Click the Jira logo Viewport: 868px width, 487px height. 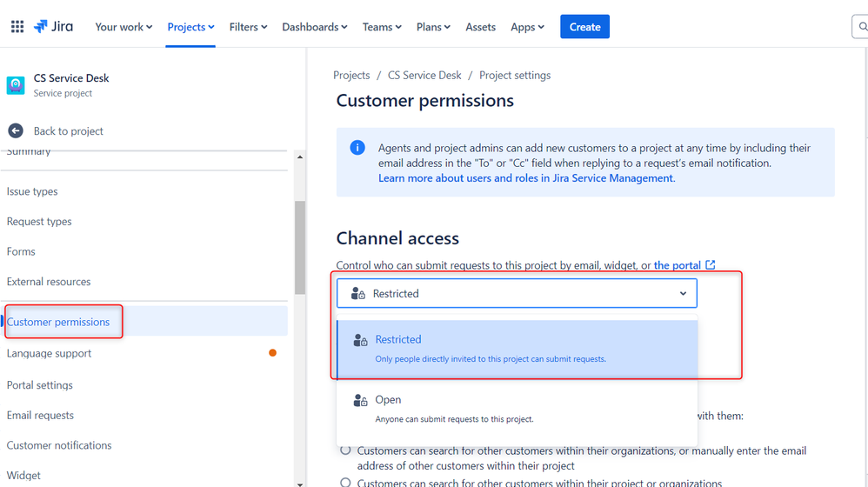click(x=53, y=27)
